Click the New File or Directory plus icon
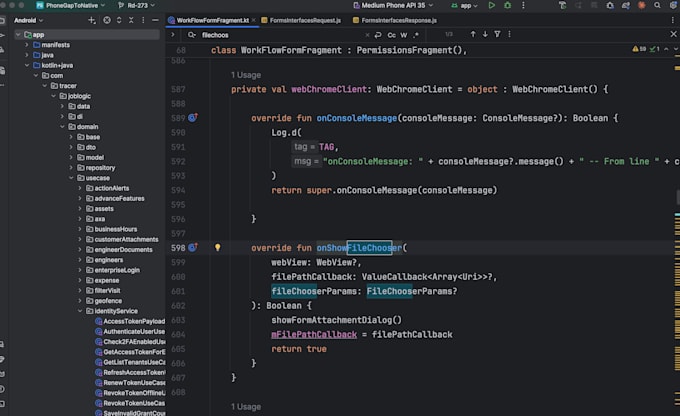This screenshot has width=680, height=416. tap(92, 20)
